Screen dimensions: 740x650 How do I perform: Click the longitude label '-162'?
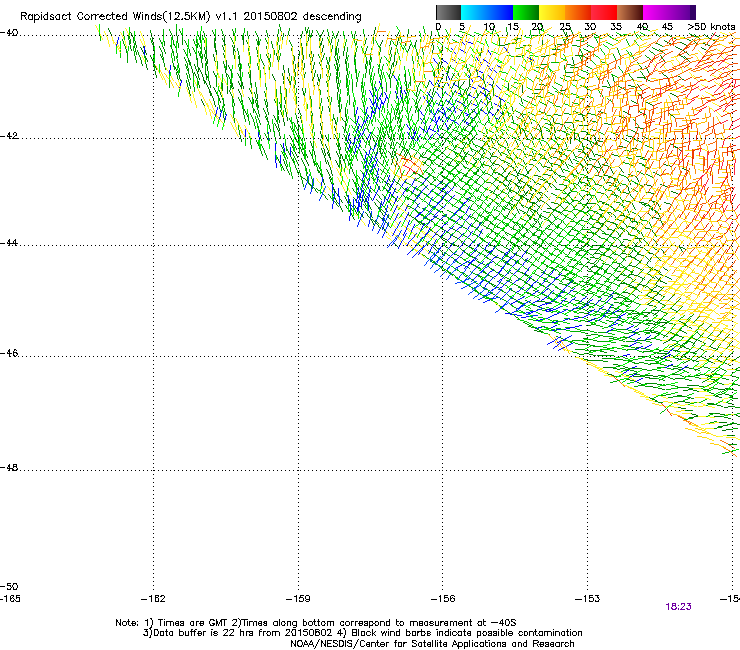pos(153,599)
